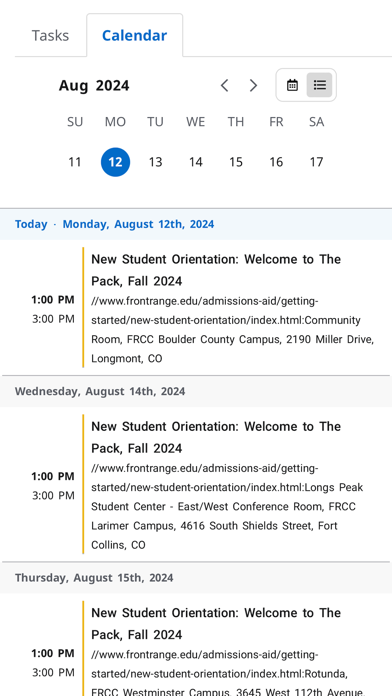Select the list view icon
The image size is (392, 696).
click(319, 85)
